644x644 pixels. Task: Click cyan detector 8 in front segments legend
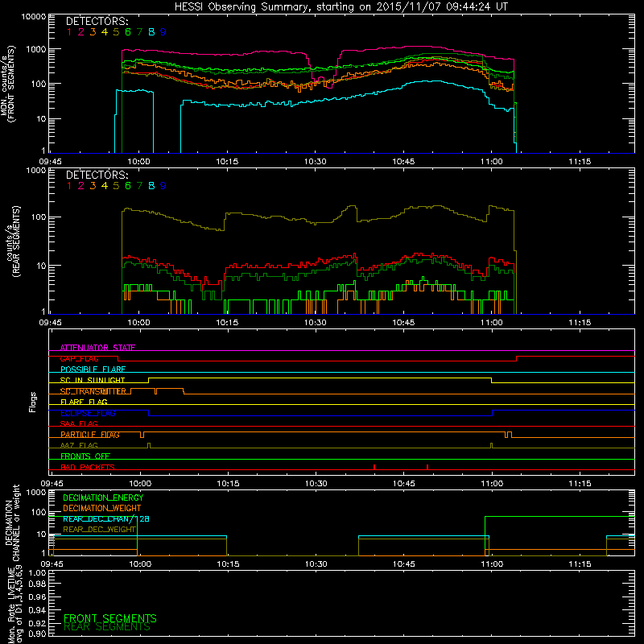[x=151, y=32]
